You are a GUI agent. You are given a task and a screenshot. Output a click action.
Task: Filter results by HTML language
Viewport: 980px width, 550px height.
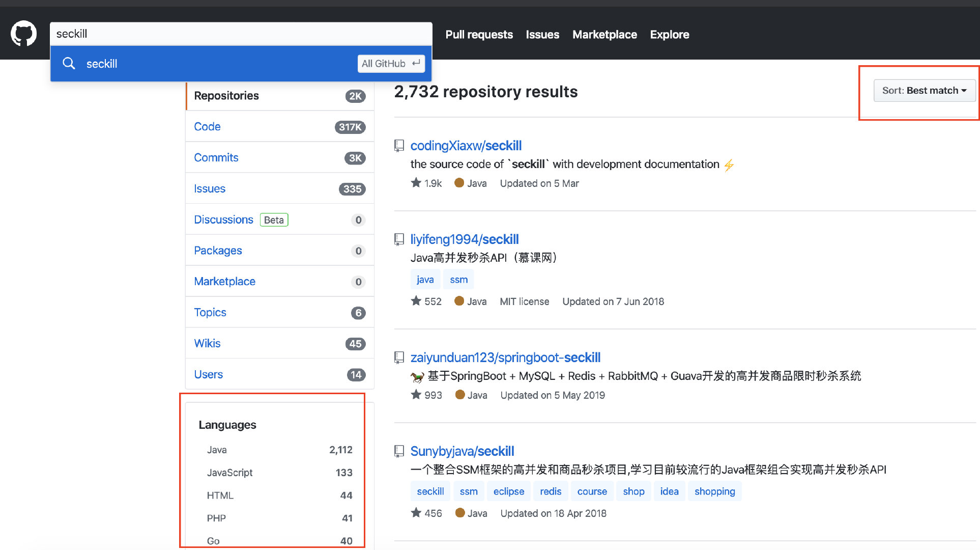tap(279, 496)
